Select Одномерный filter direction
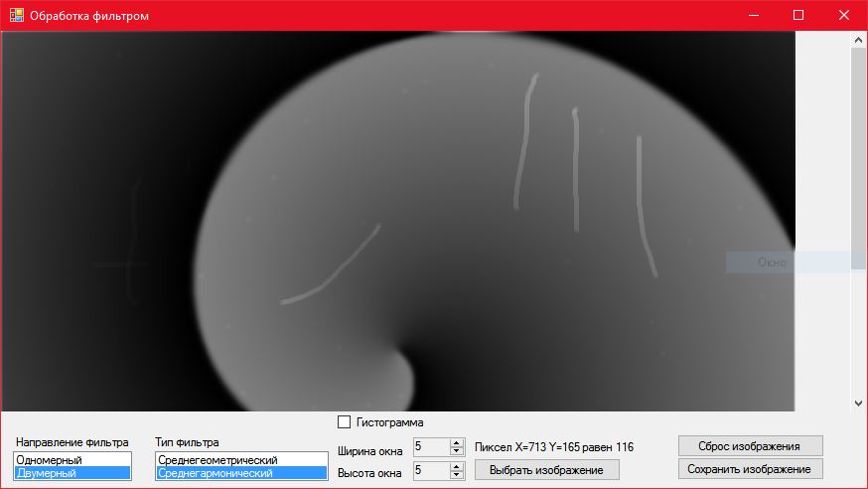868x489 pixels. tap(72, 459)
